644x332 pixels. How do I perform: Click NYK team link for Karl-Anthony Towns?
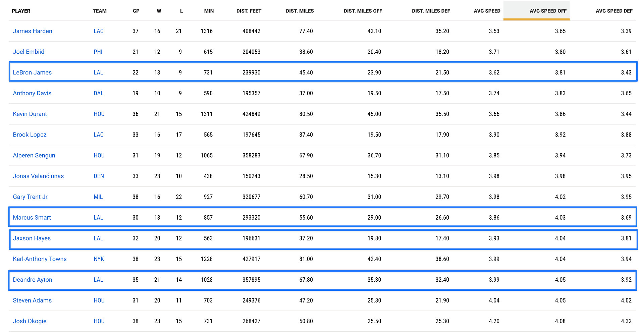99,259
